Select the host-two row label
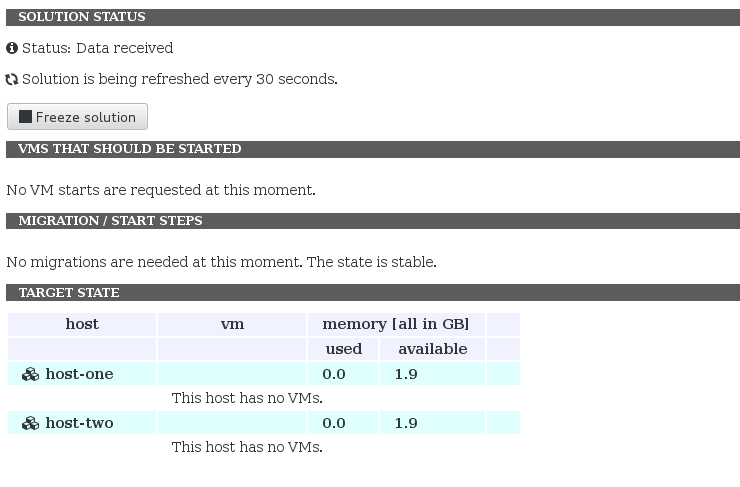This screenshot has width=740, height=487. [79, 423]
